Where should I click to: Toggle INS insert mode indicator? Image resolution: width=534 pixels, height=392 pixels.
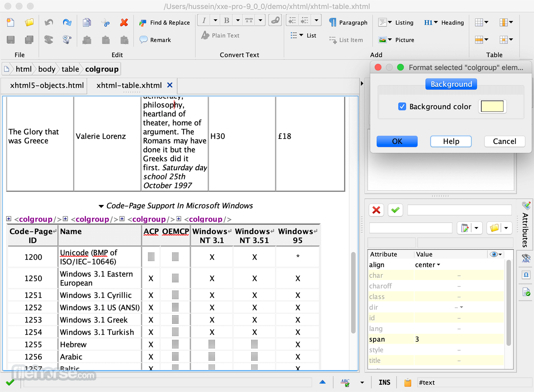(x=384, y=382)
